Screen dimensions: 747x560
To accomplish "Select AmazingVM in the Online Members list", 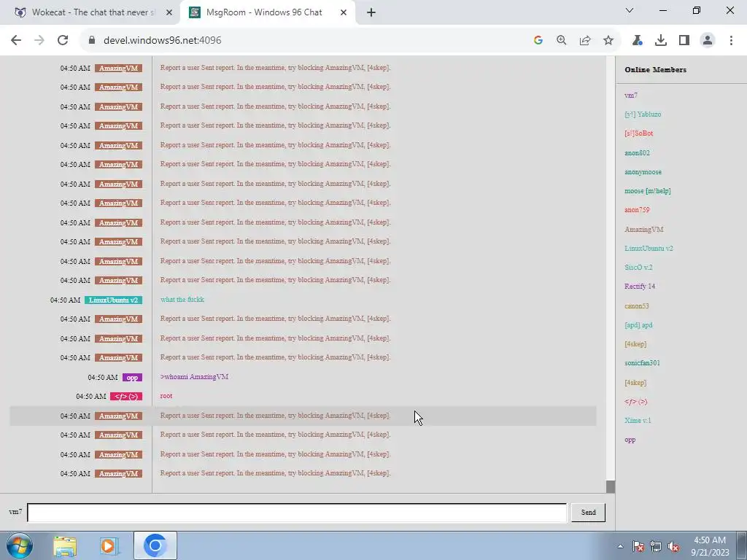I will coord(643,230).
